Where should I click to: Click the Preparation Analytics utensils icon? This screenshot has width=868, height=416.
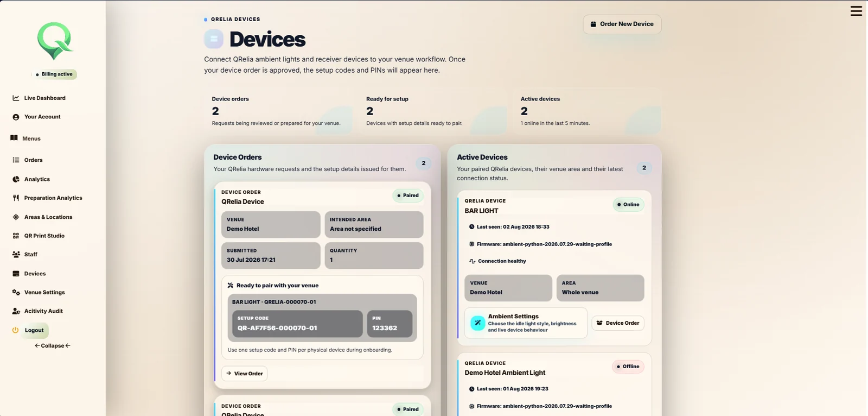[x=16, y=198]
